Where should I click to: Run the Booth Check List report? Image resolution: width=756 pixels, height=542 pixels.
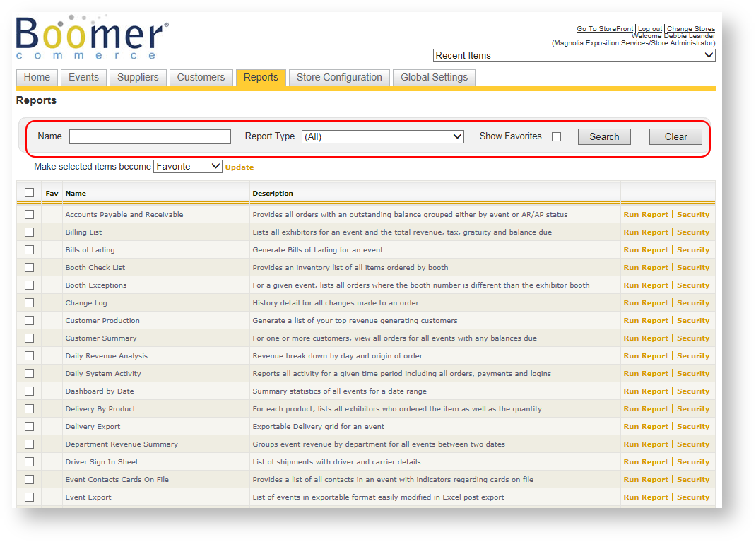(x=645, y=267)
